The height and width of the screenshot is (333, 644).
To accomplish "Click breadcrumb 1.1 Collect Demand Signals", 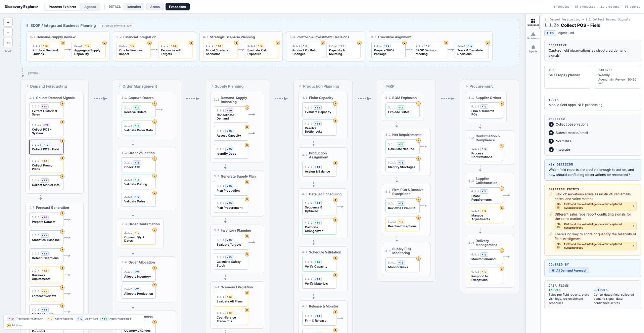I will tap(608, 19).
